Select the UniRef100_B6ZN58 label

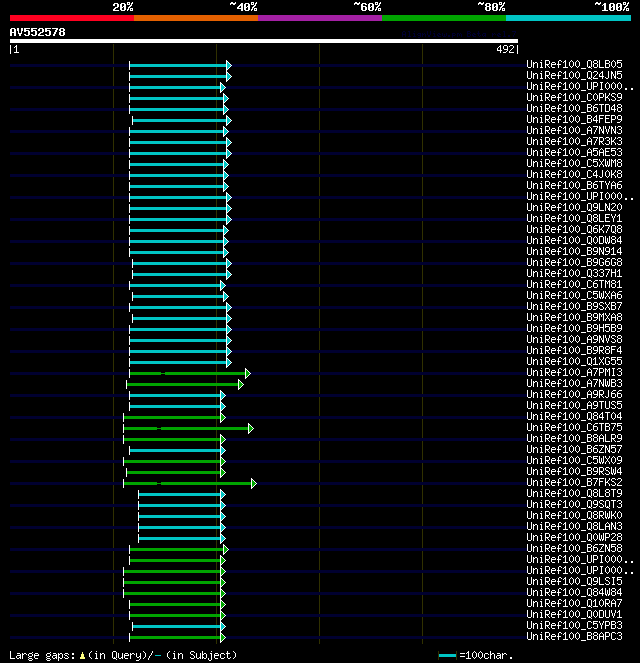click(x=574, y=548)
